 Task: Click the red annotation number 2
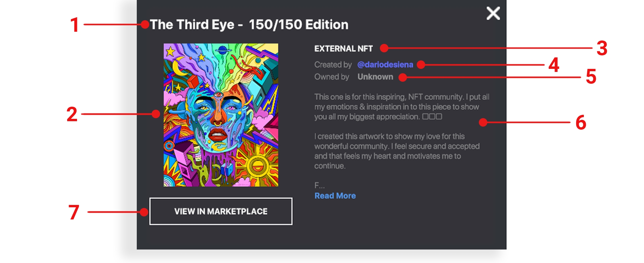72,114
